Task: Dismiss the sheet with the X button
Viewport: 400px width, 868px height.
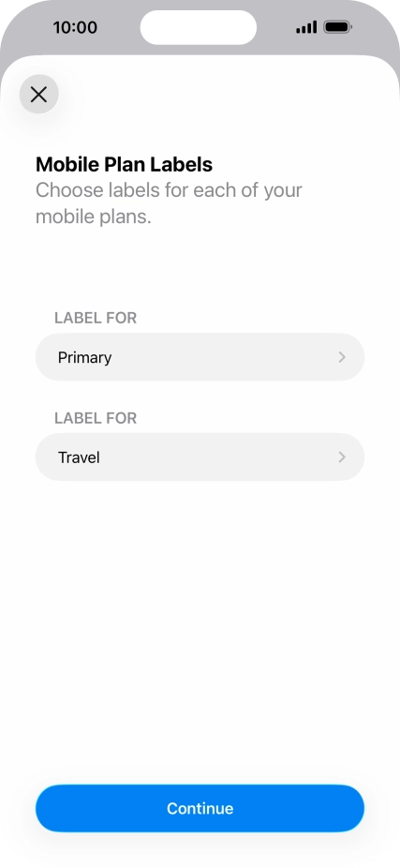Action: (x=38, y=95)
